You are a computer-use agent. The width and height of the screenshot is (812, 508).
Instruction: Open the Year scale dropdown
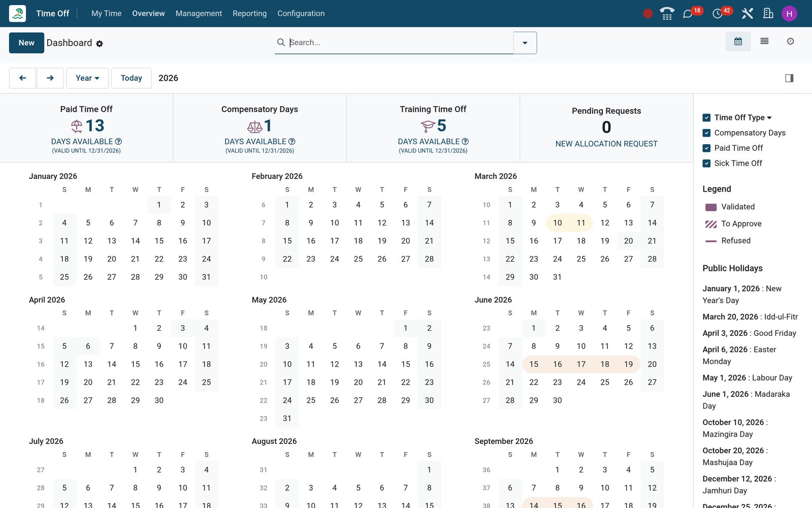[x=87, y=78]
